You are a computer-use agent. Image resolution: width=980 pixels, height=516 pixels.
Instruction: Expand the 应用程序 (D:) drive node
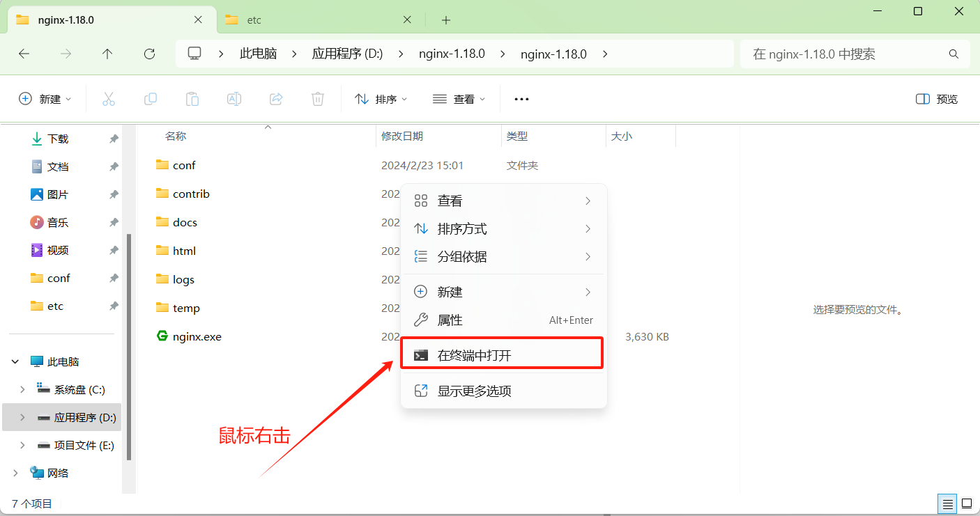22,417
